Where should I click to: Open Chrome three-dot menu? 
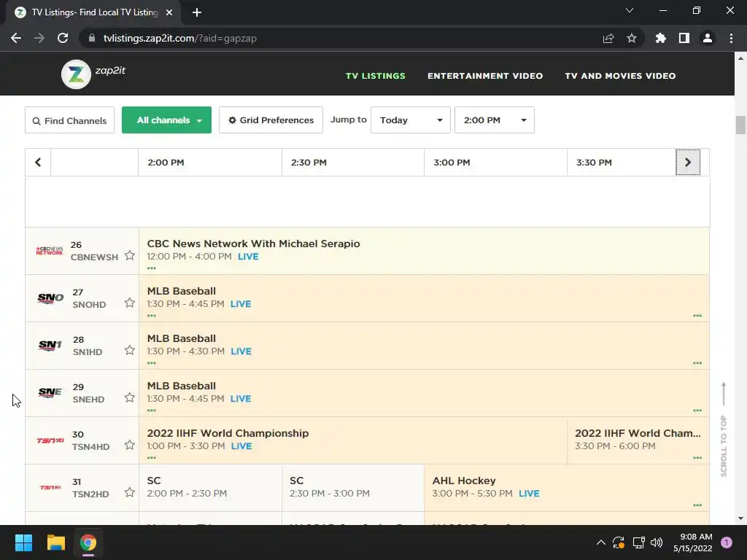731,38
